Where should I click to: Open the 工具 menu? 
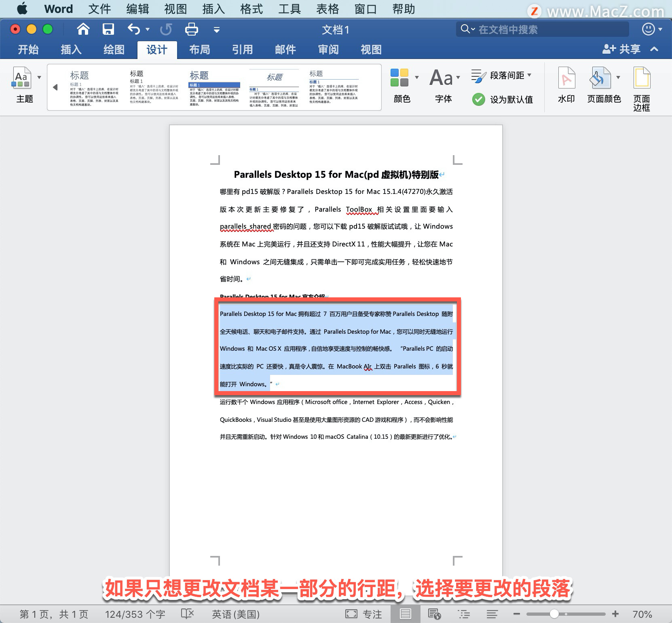[x=289, y=9]
